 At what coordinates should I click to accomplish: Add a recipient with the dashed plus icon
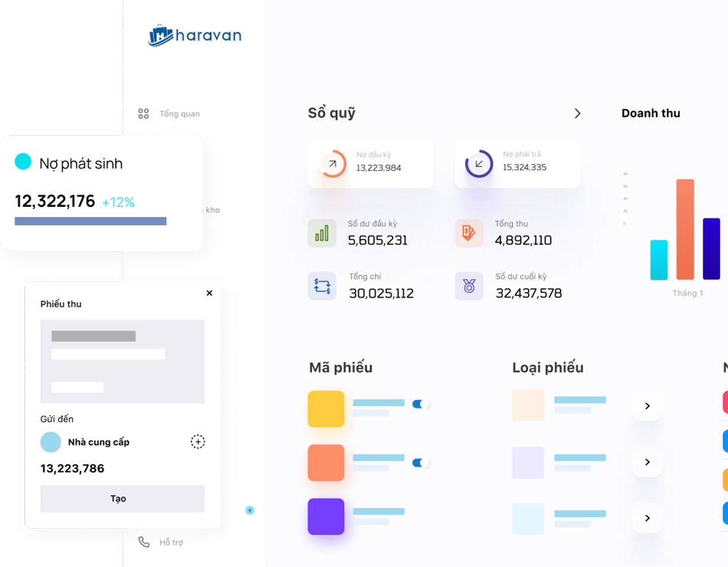click(198, 441)
